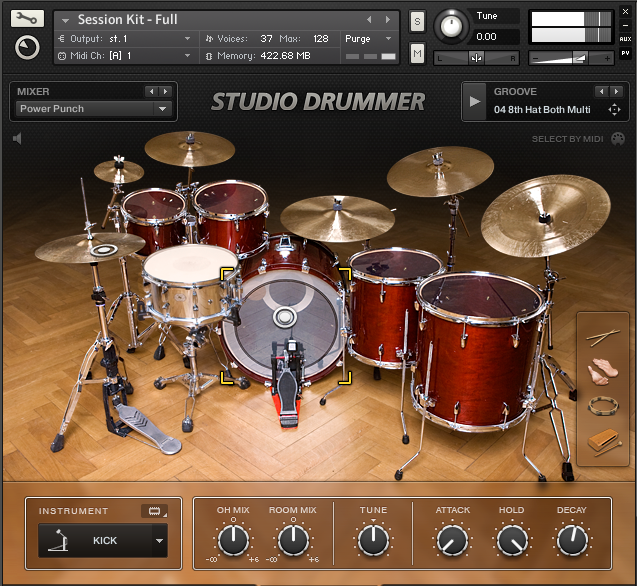Click the ride cymbal above kick
The image size is (637, 586).
(337, 219)
